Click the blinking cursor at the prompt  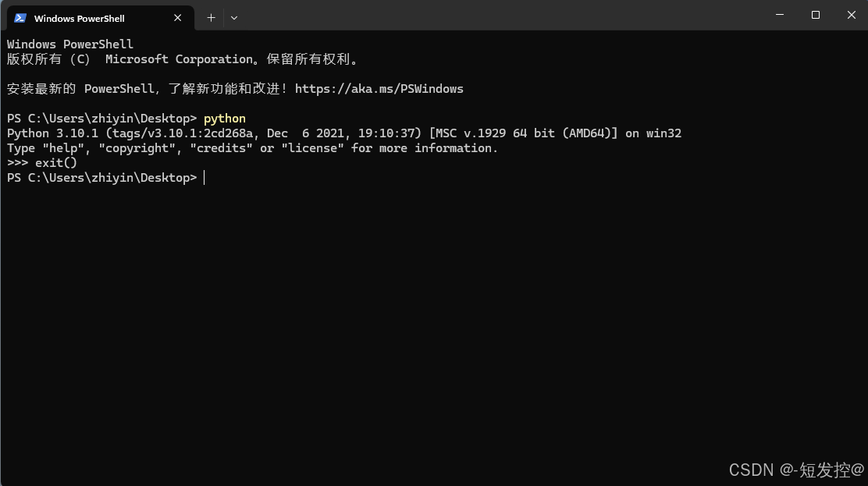click(205, 177)
